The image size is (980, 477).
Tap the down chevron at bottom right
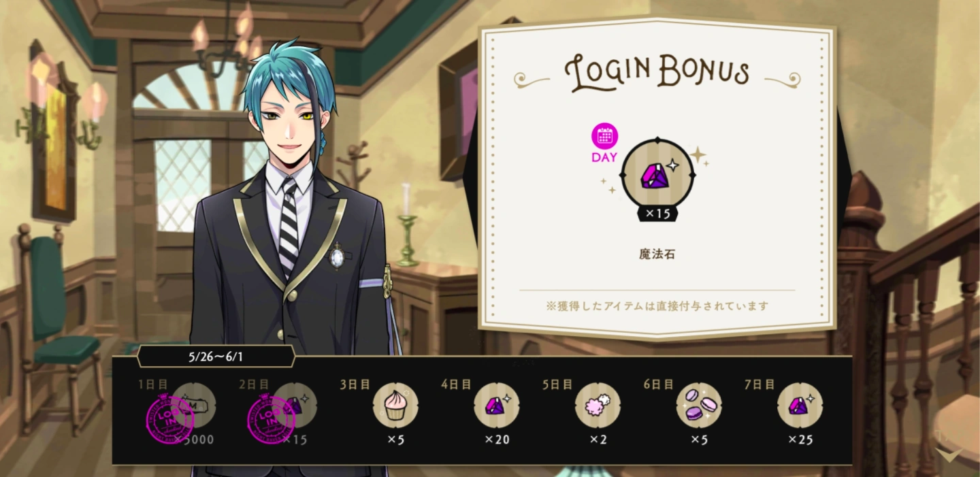coord(949,454)
